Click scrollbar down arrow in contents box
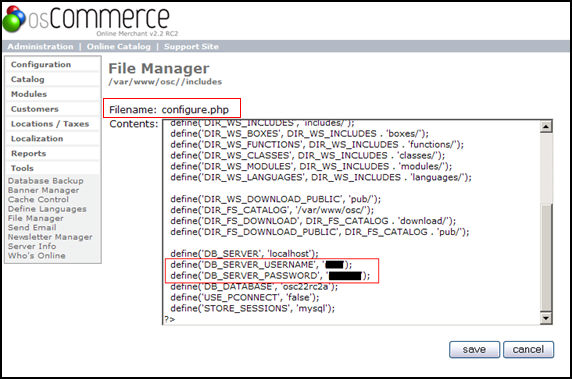The height and width of the screenshot is (379, 572). click(546, 318)
